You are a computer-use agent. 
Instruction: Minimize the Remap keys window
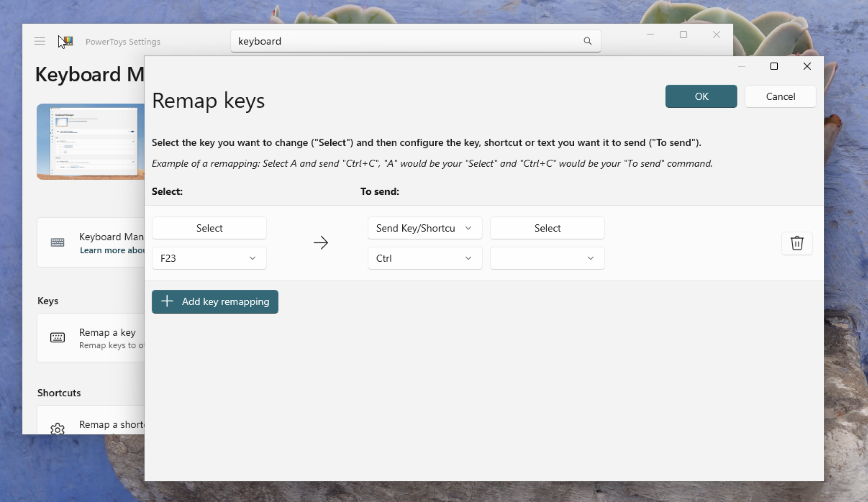[x=741, y=66]
